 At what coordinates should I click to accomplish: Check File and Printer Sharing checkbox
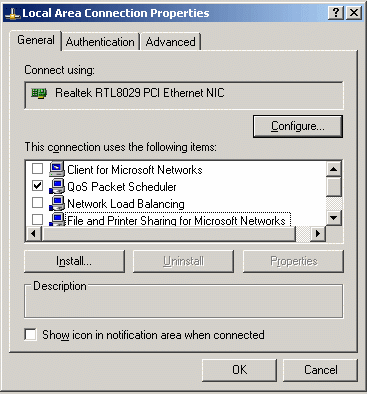37,219
